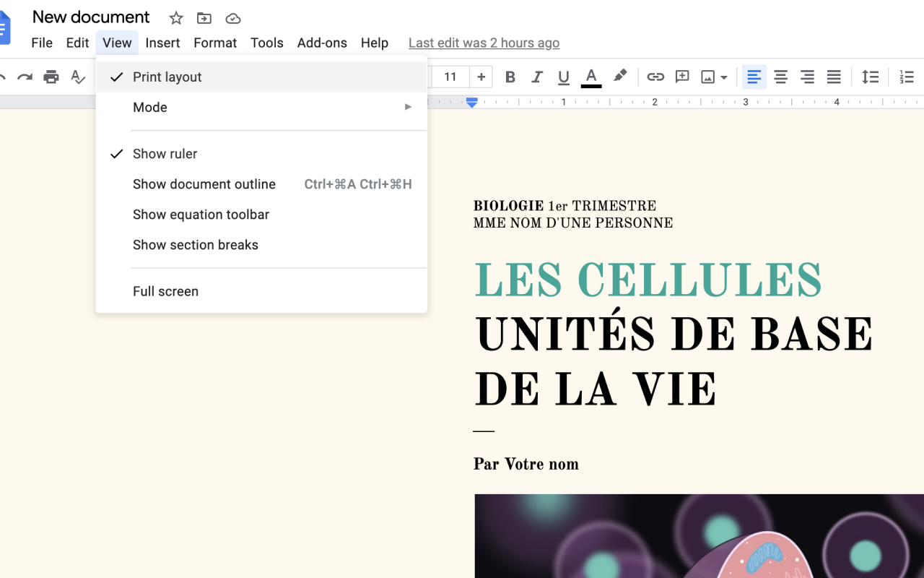
Task: Open the Format menu
Action: click(x=215, y=43)
